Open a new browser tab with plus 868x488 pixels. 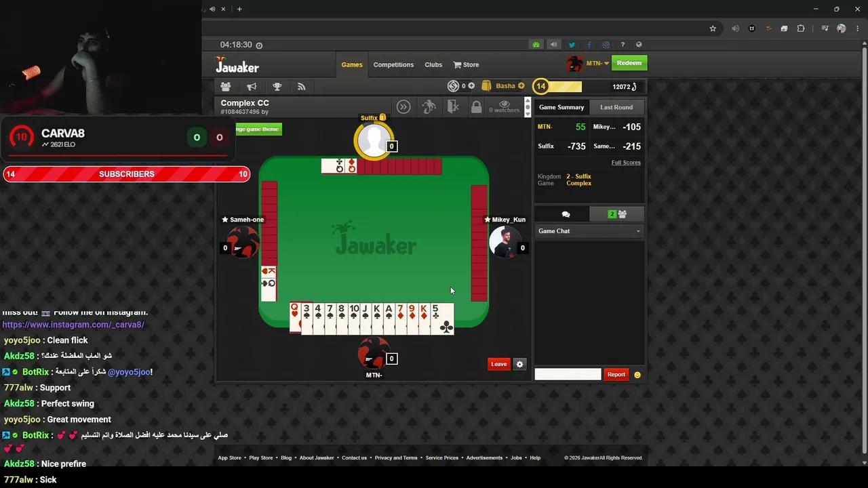click(x=239, y=9)
